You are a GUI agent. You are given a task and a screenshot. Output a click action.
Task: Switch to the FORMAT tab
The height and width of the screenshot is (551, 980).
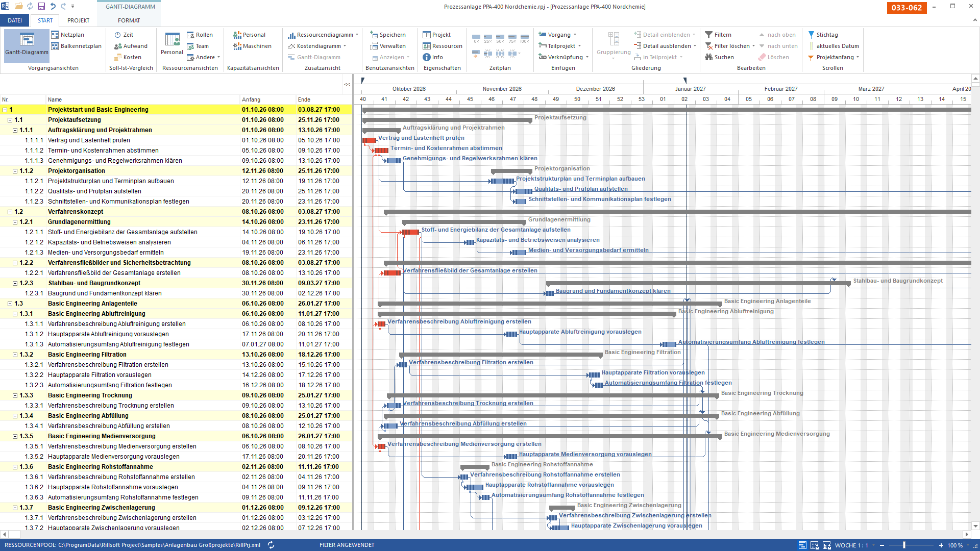pyautogui.click(x=129, y=20)
